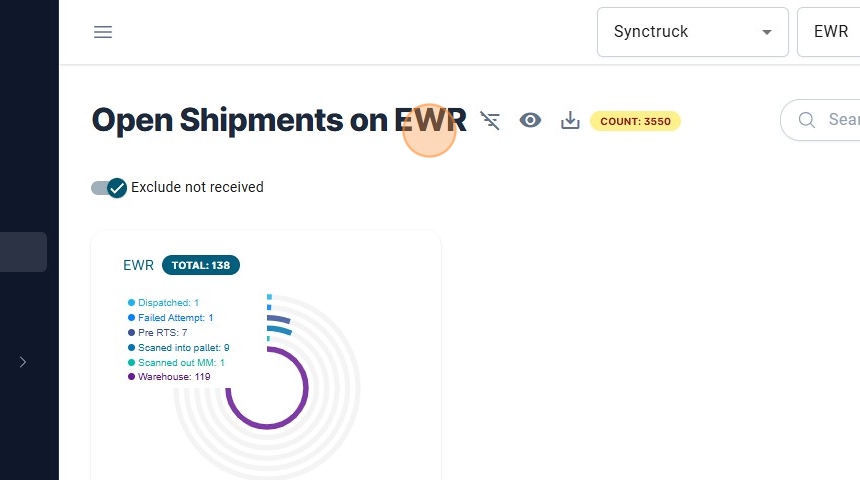Select the highlighted sidebar menu item
The height and width of the screenshot is (480, 860).
pos(23,252)
